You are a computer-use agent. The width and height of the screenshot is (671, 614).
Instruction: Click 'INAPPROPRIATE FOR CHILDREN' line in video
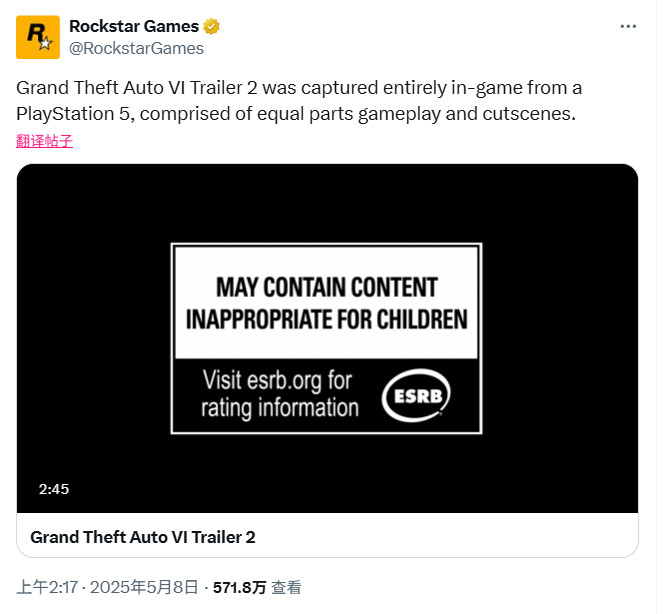[327, 320]
